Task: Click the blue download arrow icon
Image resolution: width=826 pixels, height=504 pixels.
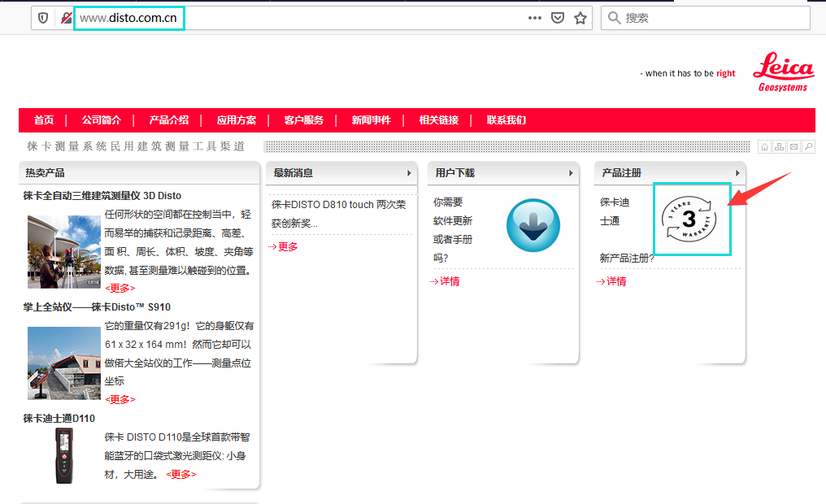Action: (533, 225)
